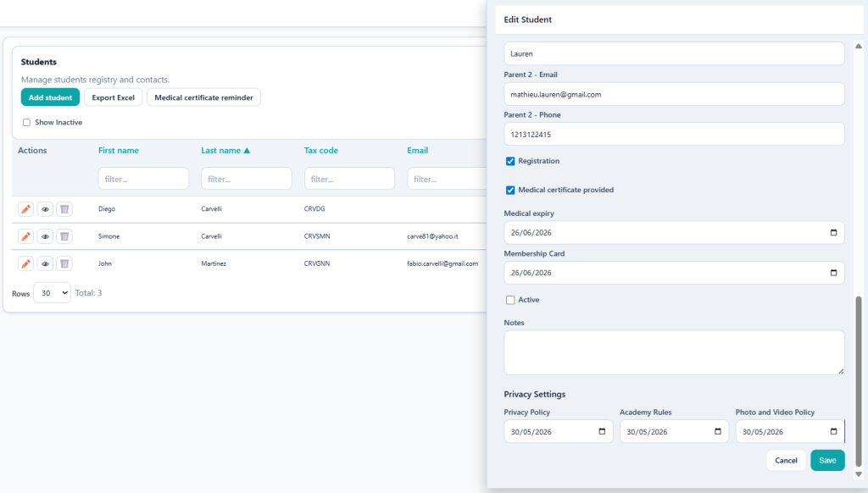Click the Add student button
Screen dimensions: 868x493
50,97
